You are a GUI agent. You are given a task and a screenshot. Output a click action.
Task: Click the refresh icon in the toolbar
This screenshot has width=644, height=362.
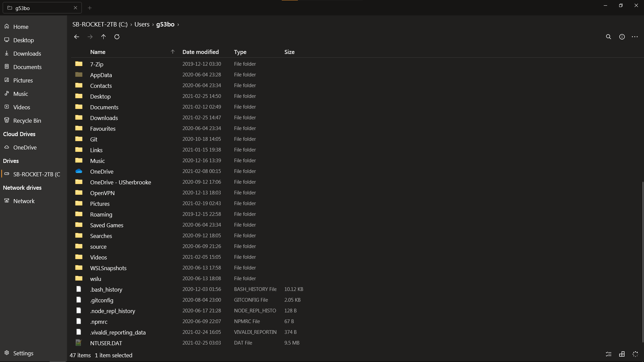(117, 37)
